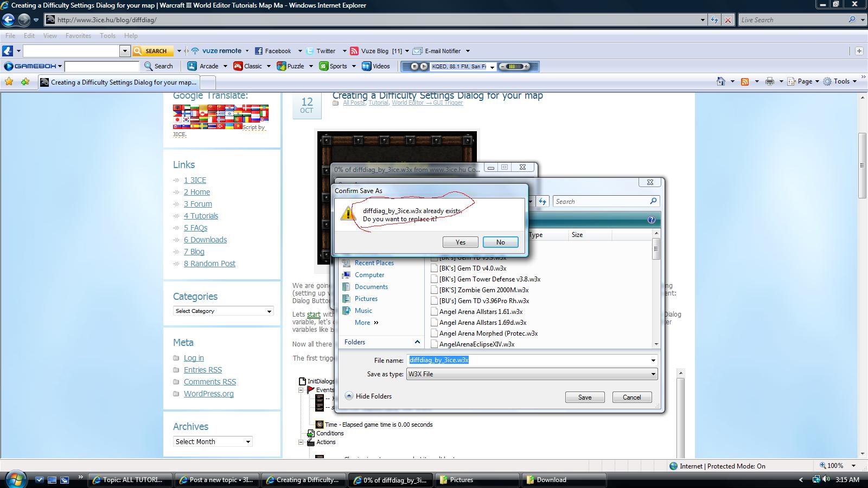Click the Puzzle games icon
The image size is (868, 488).
(x=281, y=66)
